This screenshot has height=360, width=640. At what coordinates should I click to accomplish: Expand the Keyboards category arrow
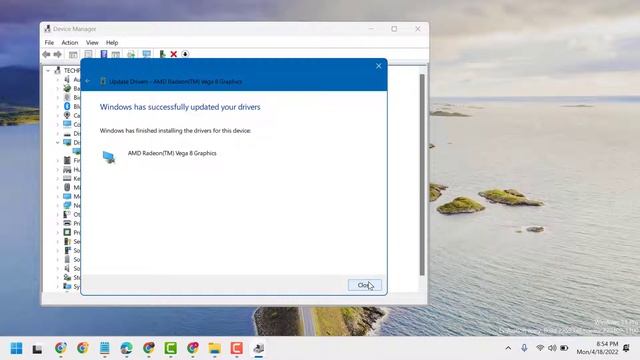(x=58, y=178)
